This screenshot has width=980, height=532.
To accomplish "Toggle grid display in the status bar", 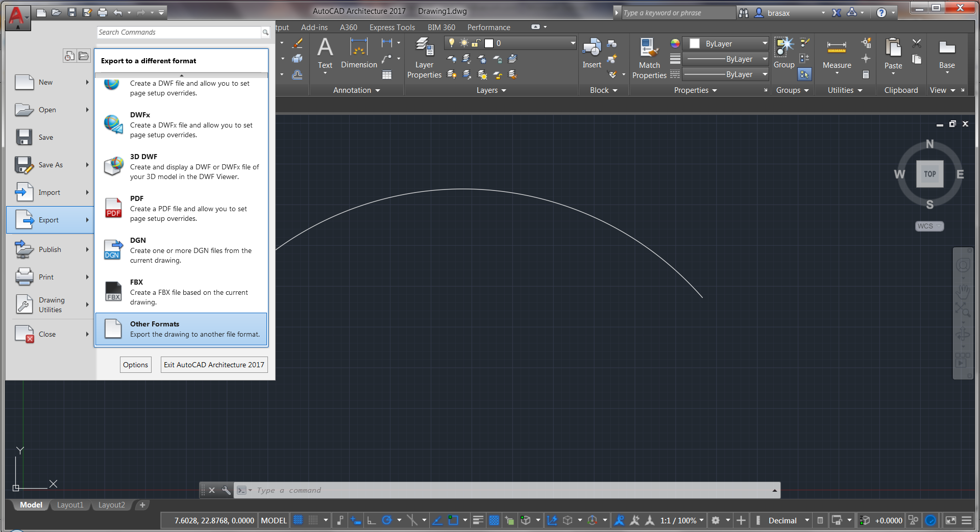I will tap(298, 520).
